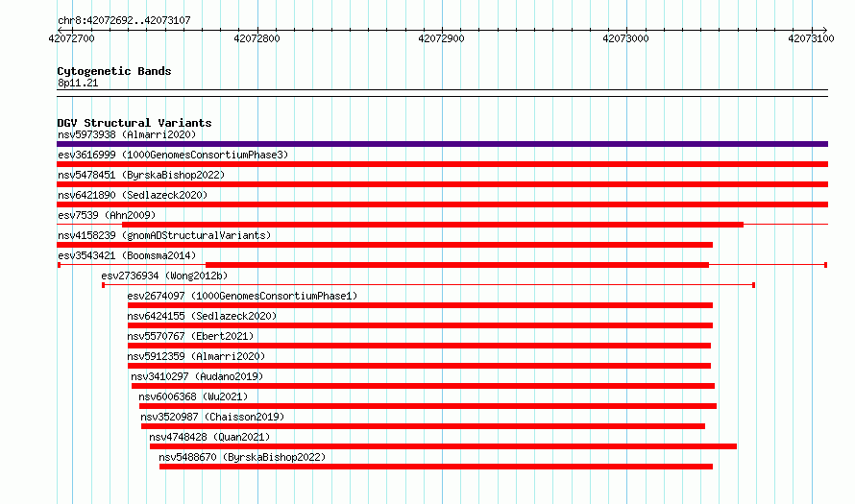Open nsv5570767 (Ebert2021) label
The height and width of the screenshot is (504, 855).
pyautogui.click(x=190, y=336)
